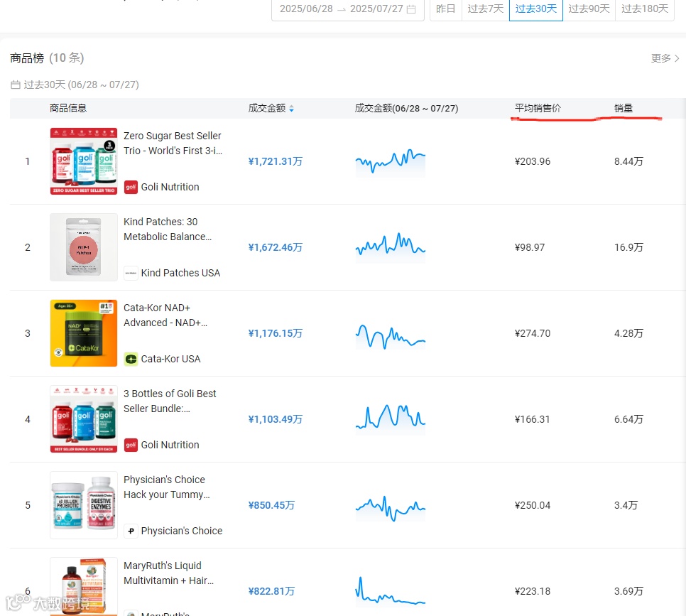Click Cata-Kor USA shop logo
Viewport: 686px width, 616px height.
(x=131, y=359)
